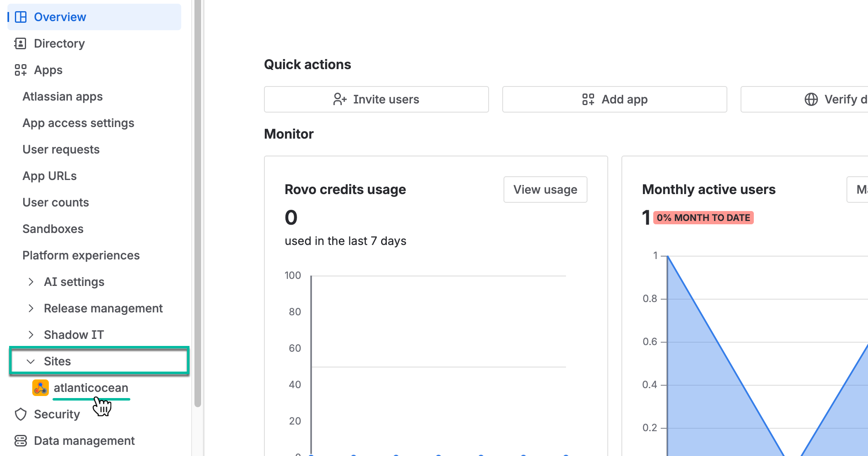
Task: Click the globe icon on Verify button
Action: 811,99
